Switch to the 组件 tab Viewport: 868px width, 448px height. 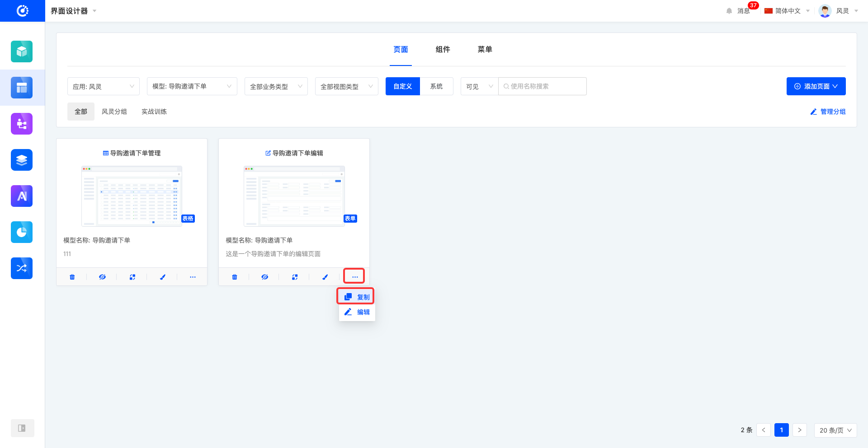coord(443,49)
